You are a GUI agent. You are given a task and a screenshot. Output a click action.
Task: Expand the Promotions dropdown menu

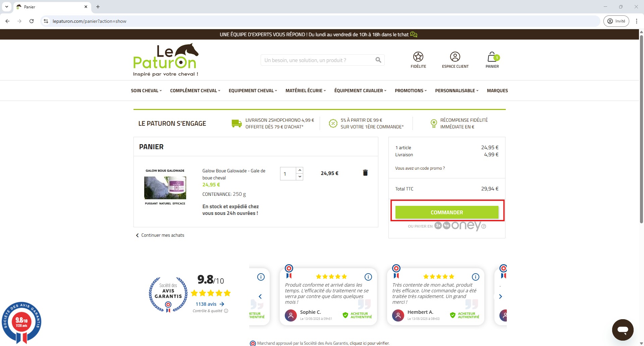pos(411,91)
